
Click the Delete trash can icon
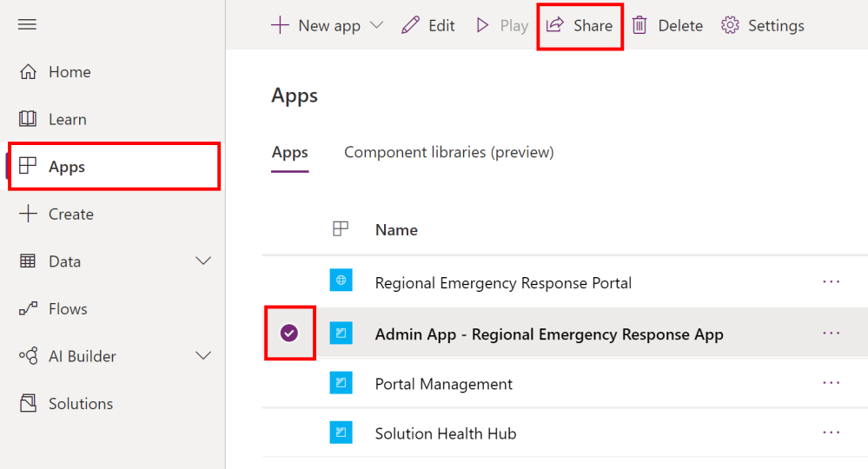[639, 25]
